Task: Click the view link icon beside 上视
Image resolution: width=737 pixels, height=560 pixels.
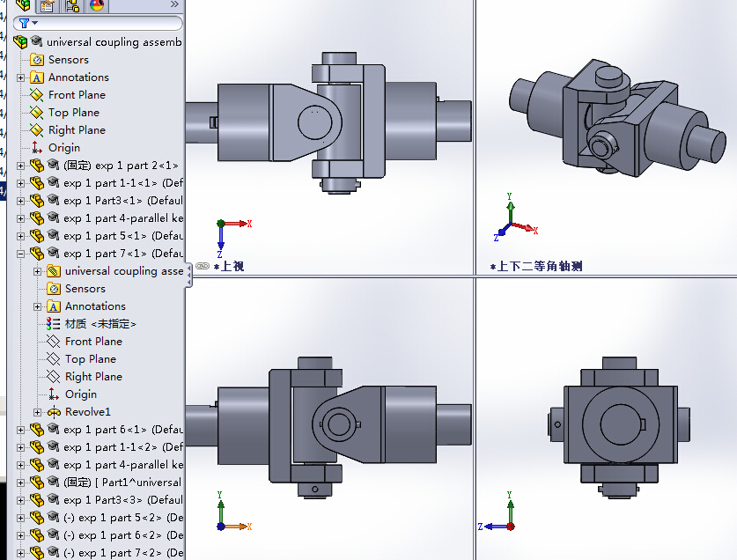Action: pyautogui.click(x=203, y=266)
